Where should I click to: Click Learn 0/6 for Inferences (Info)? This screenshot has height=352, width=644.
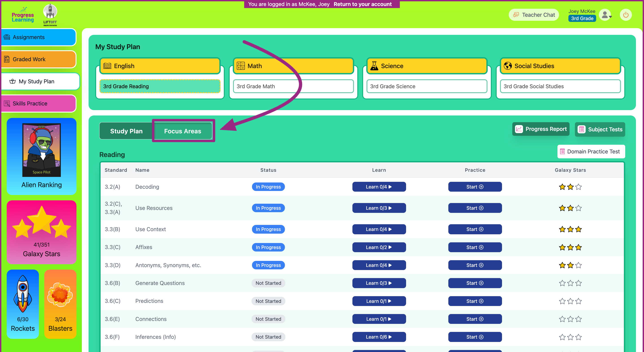379,337
